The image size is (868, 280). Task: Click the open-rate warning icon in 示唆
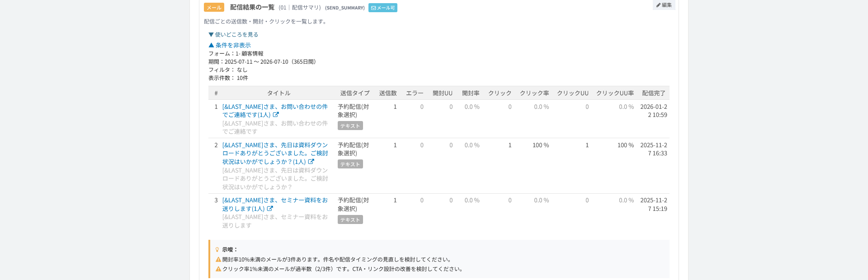coord(218,259)
